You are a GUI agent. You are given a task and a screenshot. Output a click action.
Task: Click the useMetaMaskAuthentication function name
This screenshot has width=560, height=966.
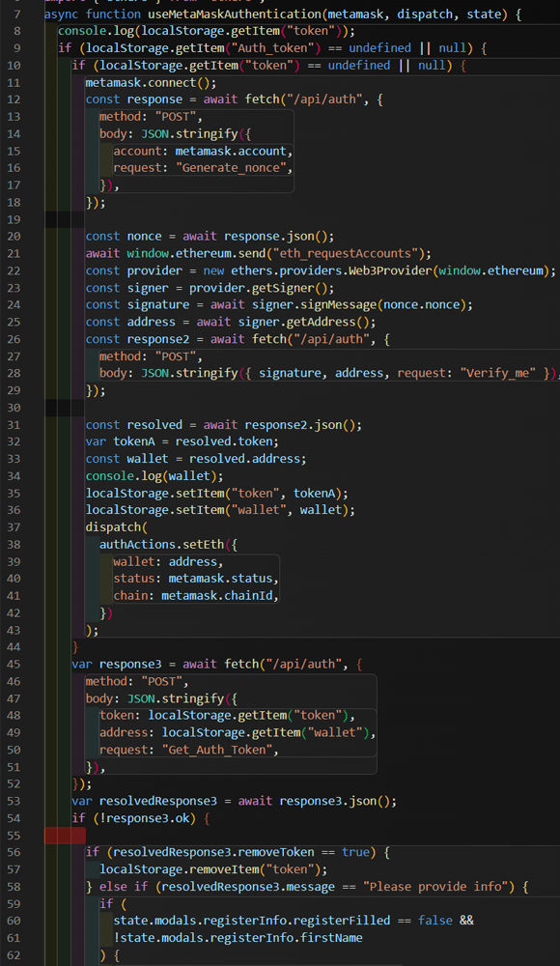(x=235, y=14)
